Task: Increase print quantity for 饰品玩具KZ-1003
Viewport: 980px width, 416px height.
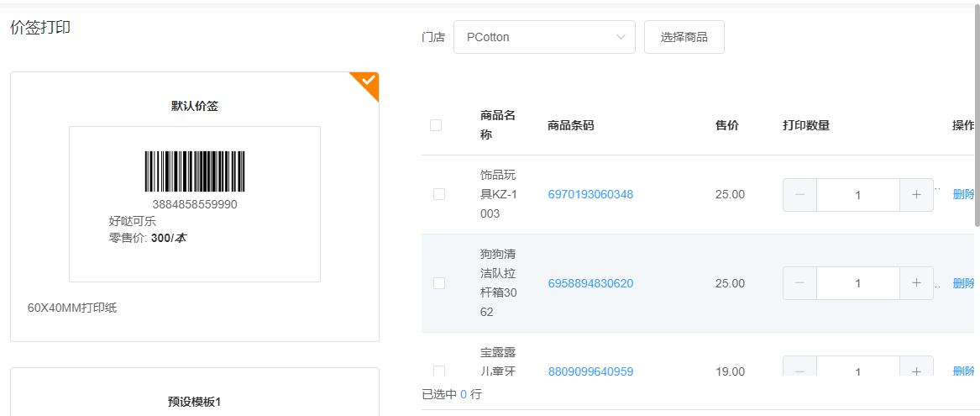Action: (916, 194)
